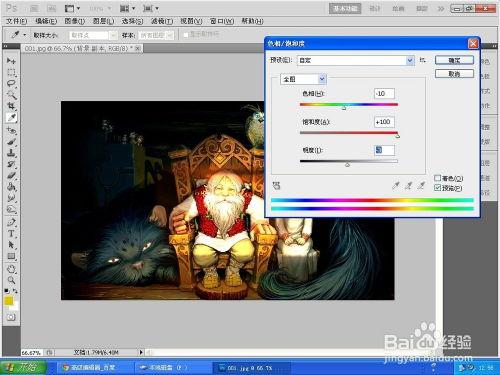Reset default foreground background colors

coord(6,291)
